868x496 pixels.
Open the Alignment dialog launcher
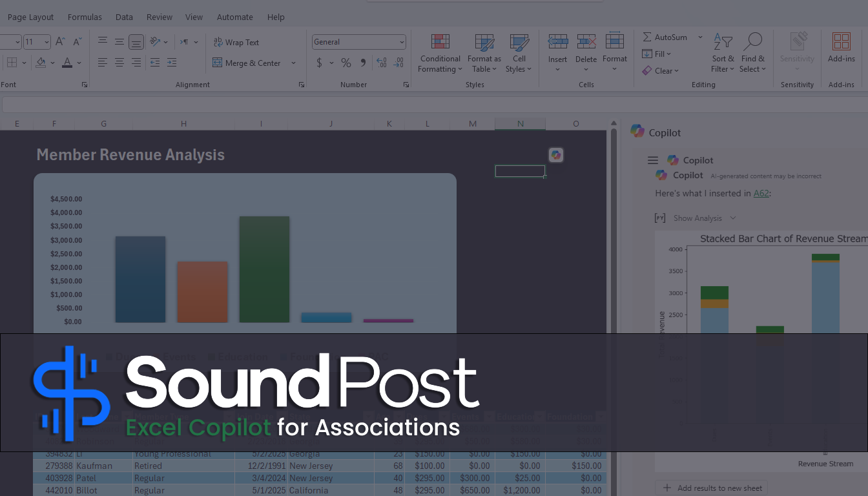(302, 85)
